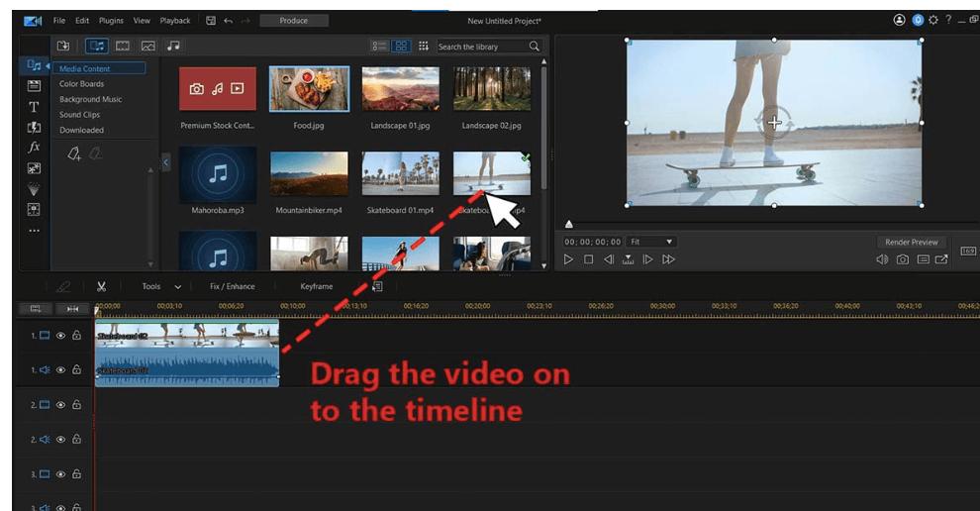Viewport: 980px width, 511px height.
Task: Open the Media Room sidebar icon
Action: click(34, 65)
